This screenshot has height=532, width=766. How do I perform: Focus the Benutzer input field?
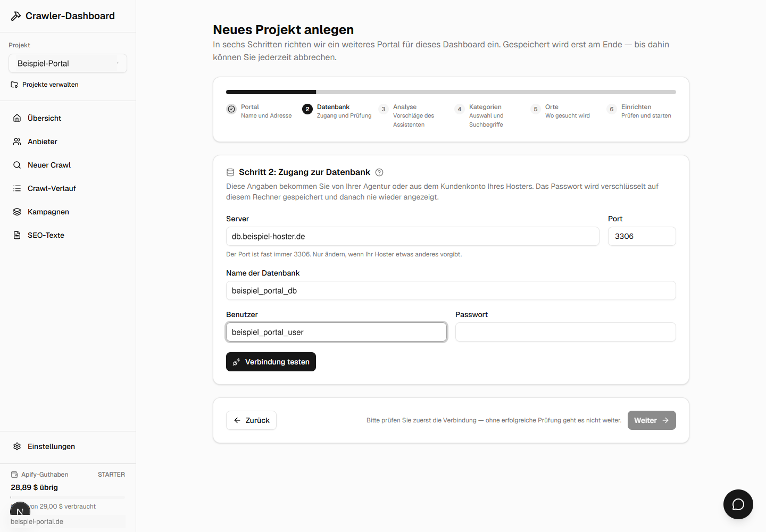tap(336, 332)
